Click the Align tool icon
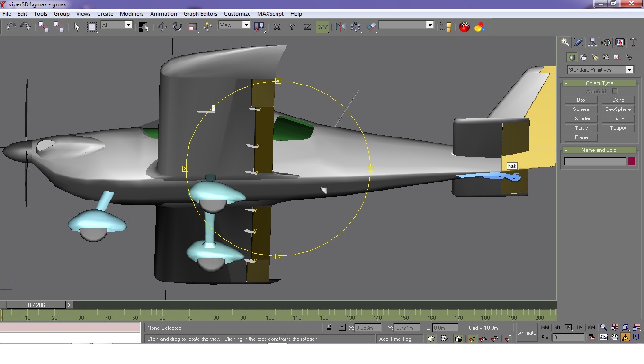 point(371,27)
